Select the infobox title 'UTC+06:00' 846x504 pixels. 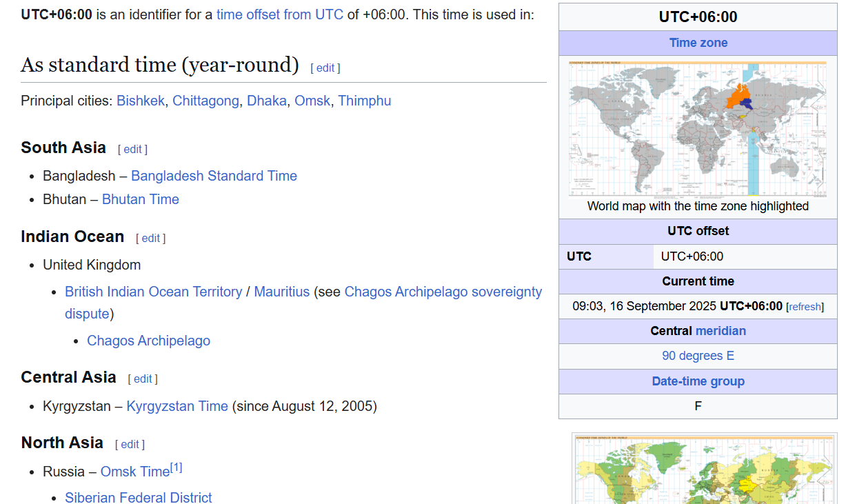(698, 17)
